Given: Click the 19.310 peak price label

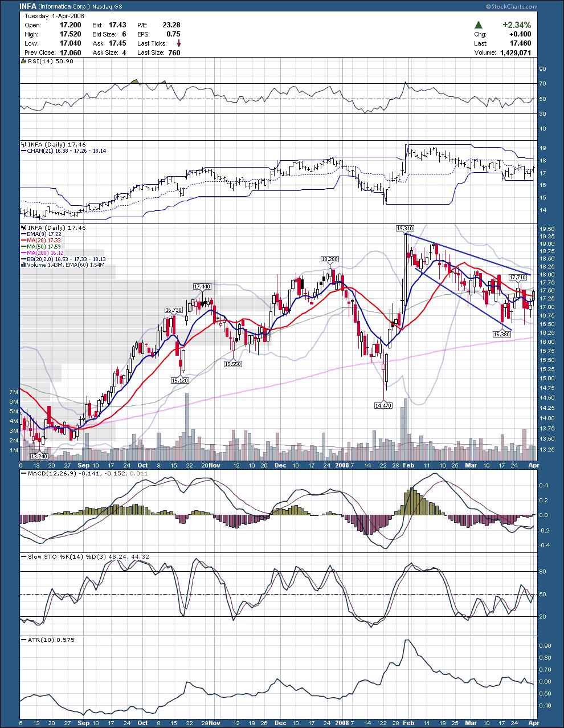Looking at the screenshot, I should 404,228.
